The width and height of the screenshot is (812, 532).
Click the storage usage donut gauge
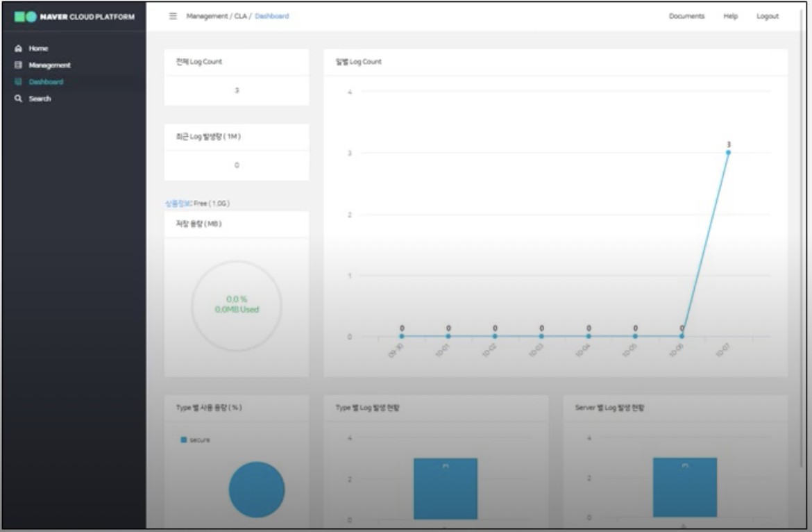click(x=237, y=306)
